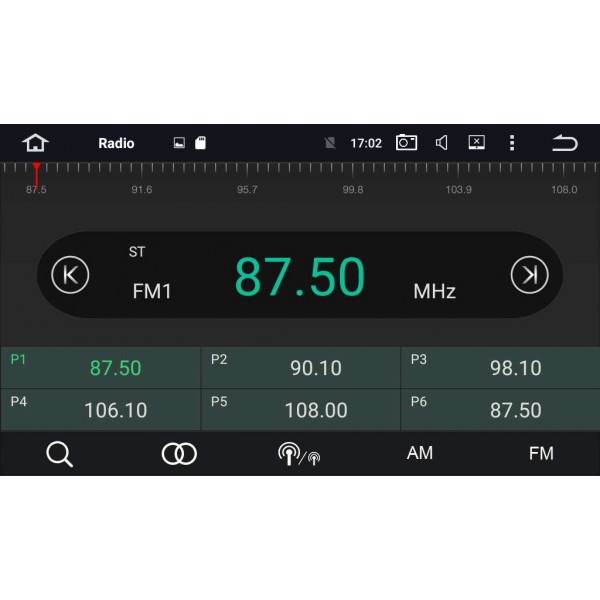Viewport: 600px width, 600px height.
Task: Tune to preset P4 106.10
Action: (100, 410)
